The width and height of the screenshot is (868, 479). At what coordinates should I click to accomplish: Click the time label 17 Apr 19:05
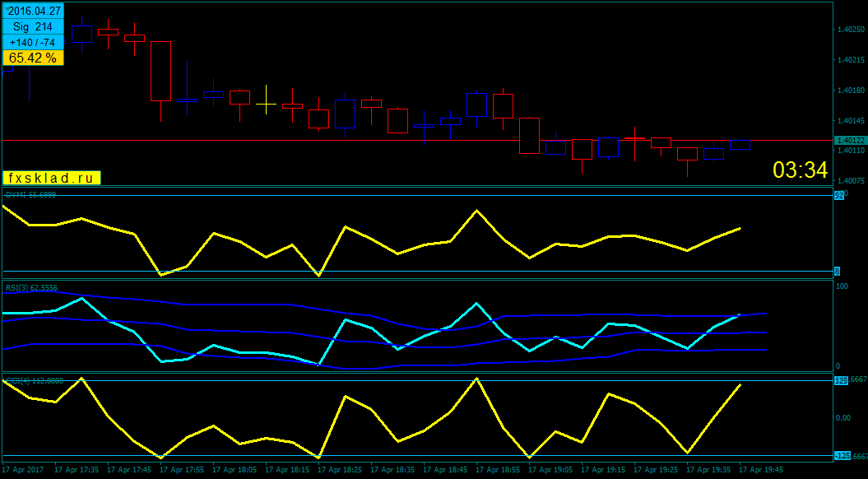(x=550, y=470)
